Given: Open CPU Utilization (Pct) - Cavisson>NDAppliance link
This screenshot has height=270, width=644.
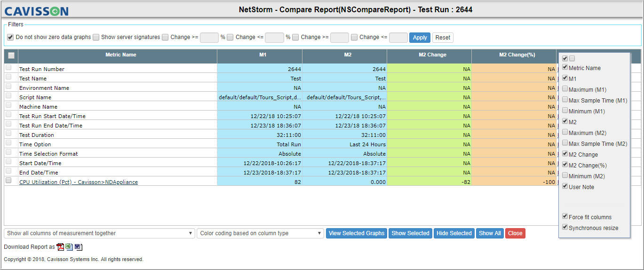Looking at the screenshot, I should (x=79, y=182).
